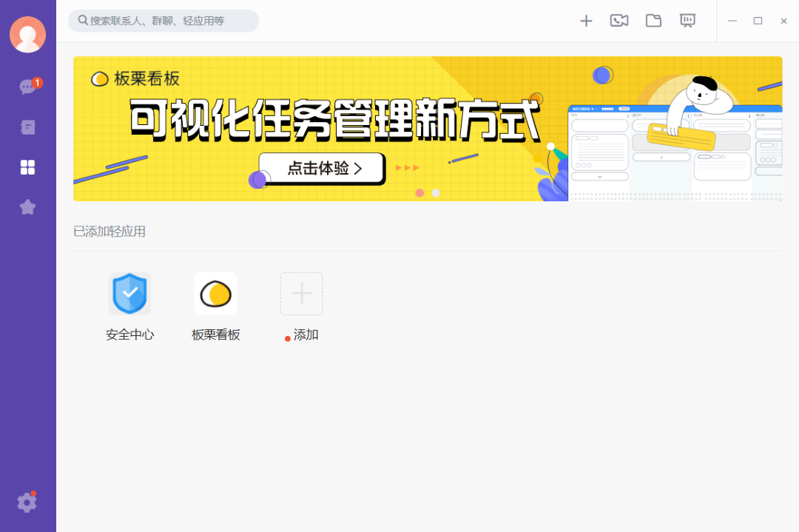
Task: Click the search contacts input field
Action: [161, 21]
